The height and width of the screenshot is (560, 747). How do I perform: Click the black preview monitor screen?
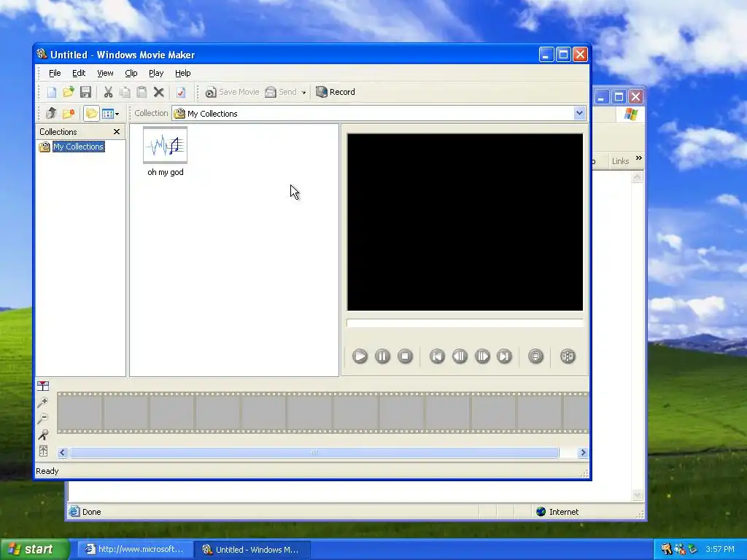[x=465, y=222]
